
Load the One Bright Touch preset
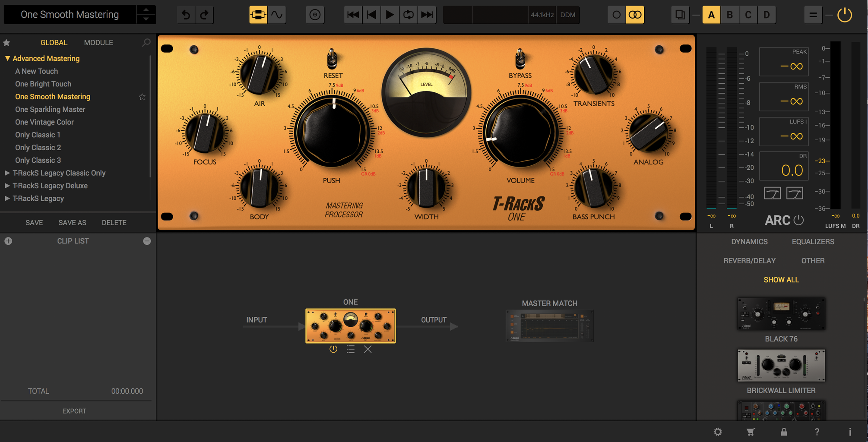pos(43,84)
